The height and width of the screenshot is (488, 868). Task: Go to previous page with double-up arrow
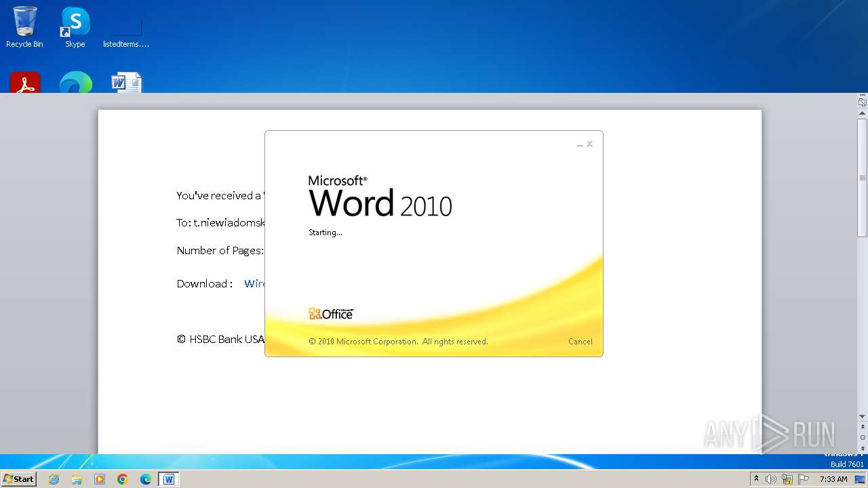[x=862, y=427]
